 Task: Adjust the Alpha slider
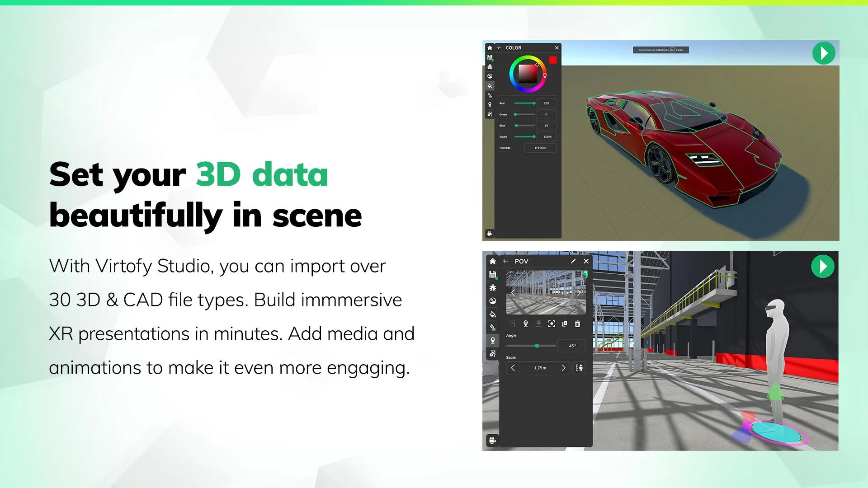pyautogui.click(x=524, y=136)
